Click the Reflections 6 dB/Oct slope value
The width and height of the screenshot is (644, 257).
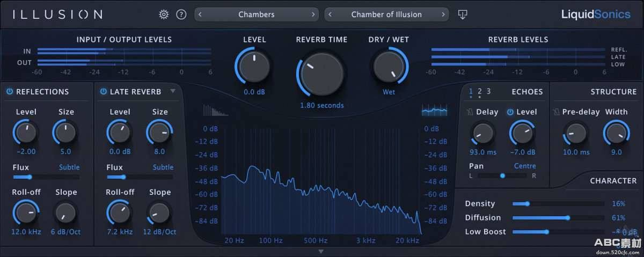click(x=66, y=232)
